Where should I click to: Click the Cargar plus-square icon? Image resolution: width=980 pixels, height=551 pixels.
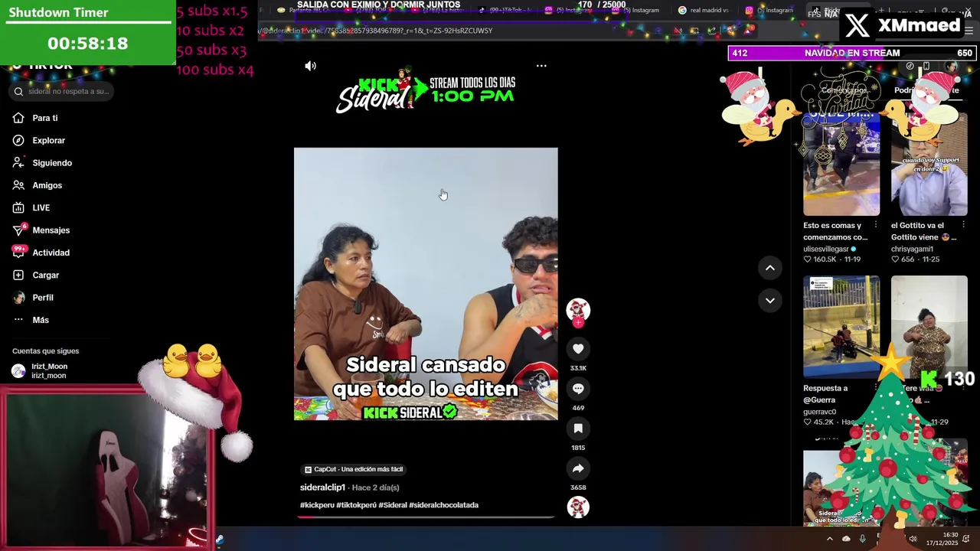pyautogui.click(x=18, y=275)
